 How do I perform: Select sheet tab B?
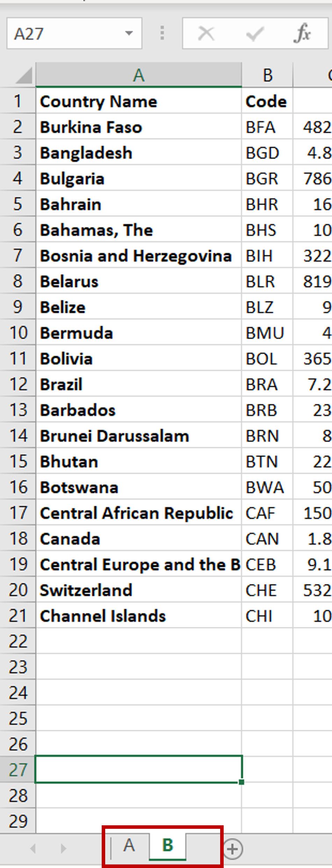[168, 845]
